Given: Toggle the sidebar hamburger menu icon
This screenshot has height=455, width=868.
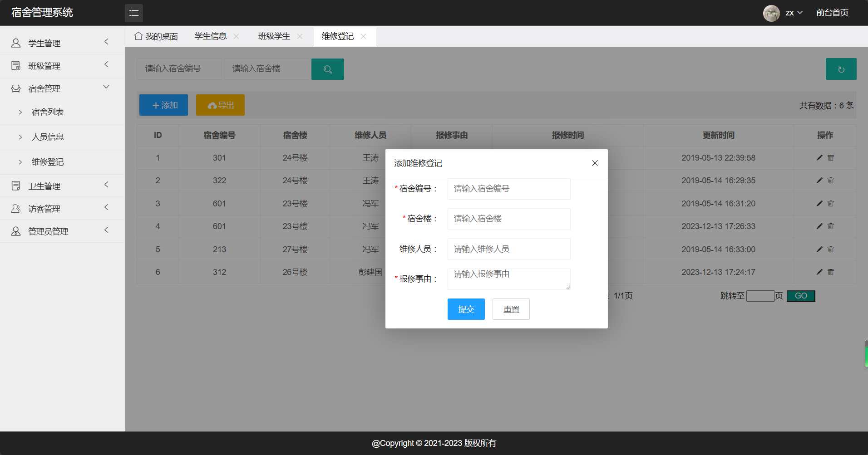Looking at the screenshot, I should (x=134, y=13).
